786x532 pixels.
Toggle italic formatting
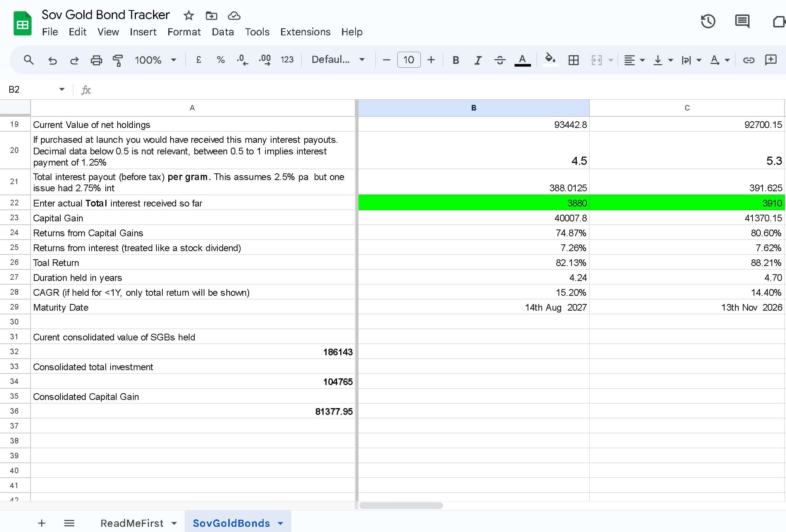(478, 60)
